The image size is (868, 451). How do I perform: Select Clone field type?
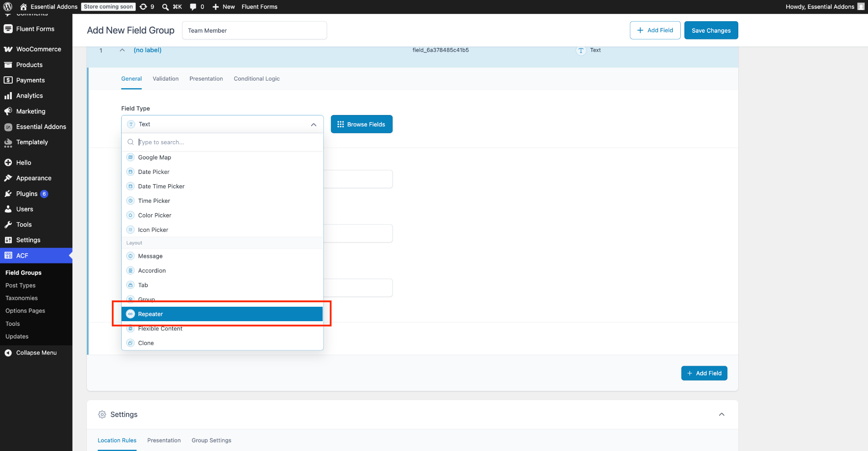tap(222, 343)
